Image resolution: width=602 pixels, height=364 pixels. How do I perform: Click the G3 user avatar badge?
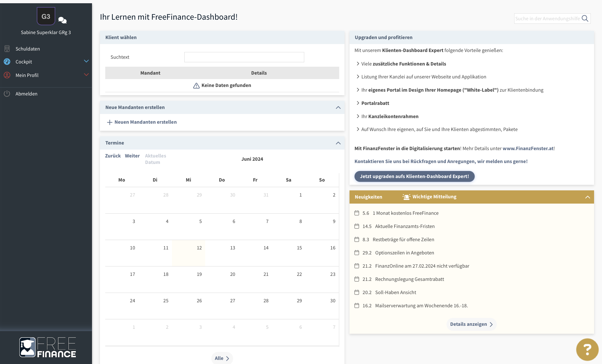(46, 16)
